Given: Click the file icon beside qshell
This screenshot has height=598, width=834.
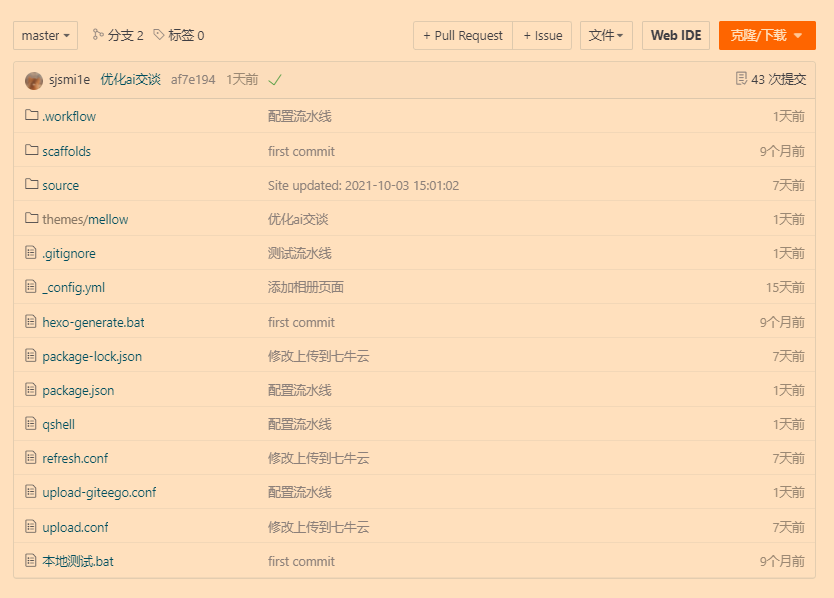Looking at the screenshot, I should 31,424.
